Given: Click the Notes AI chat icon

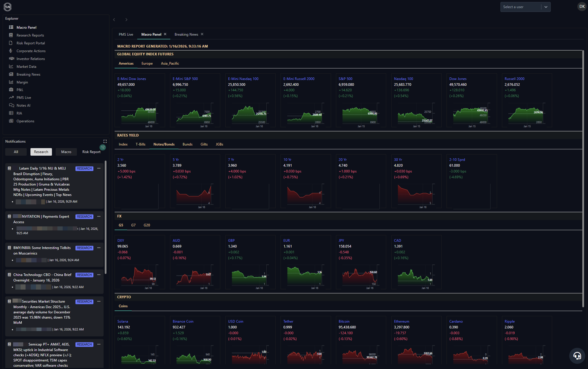Looking at the screenshot, I should 11,105.
